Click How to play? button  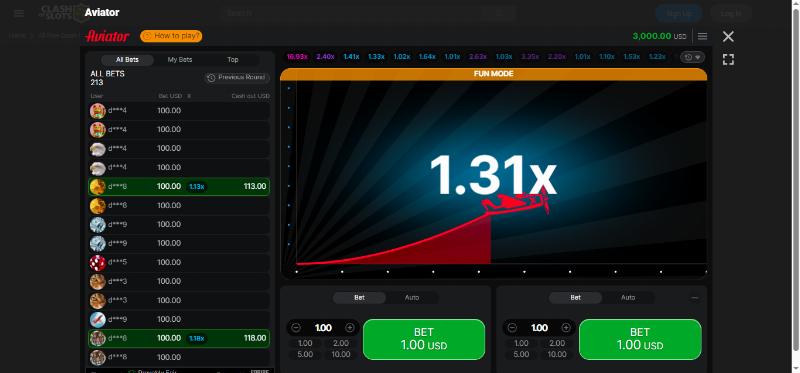pos(171,36)
